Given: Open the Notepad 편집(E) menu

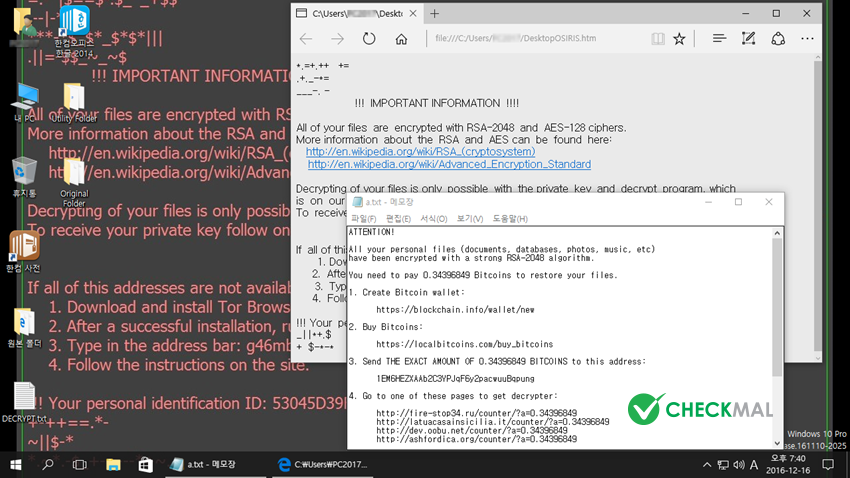Looking at the screenshot, I should tap(398, 219).
